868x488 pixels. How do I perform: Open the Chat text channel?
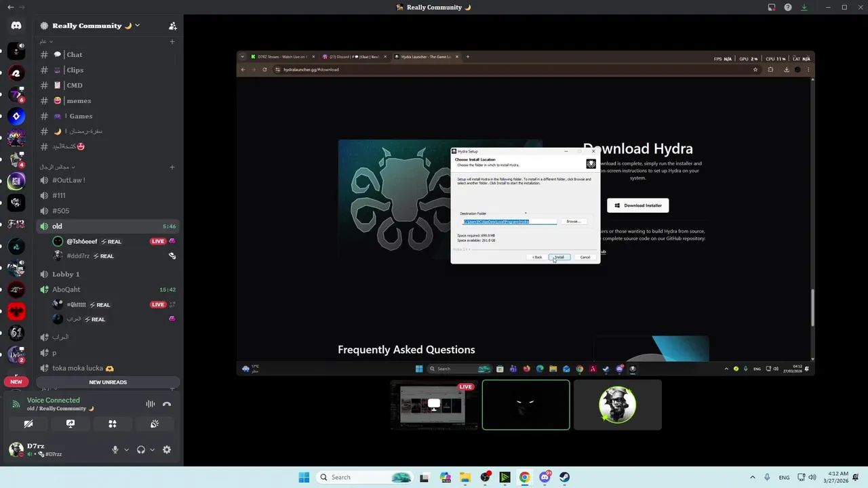108,54
